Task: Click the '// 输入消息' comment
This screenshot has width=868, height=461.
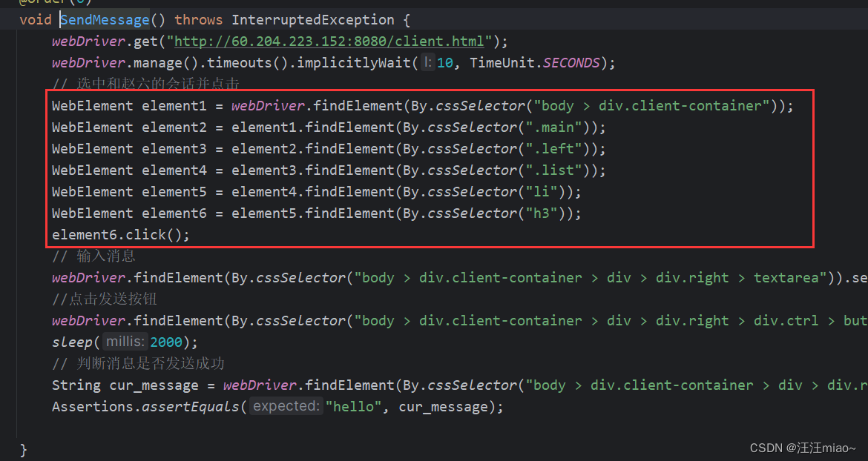Action: (x=93, y=256)
